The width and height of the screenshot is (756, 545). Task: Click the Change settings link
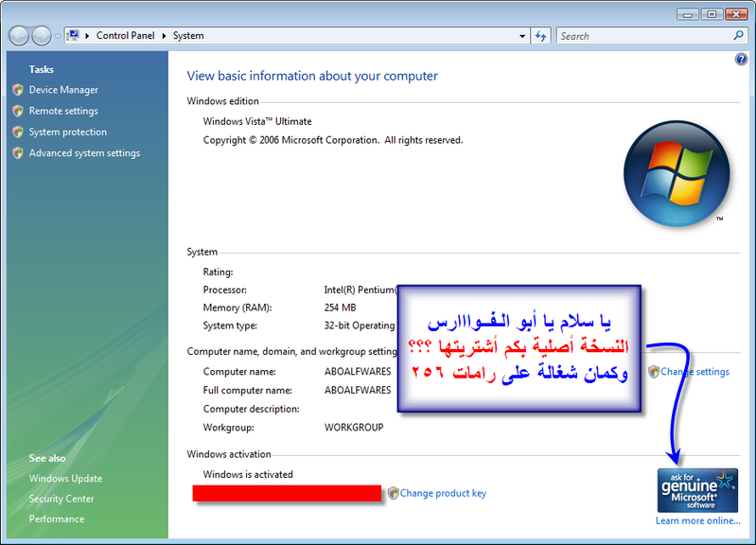point(694,372)
